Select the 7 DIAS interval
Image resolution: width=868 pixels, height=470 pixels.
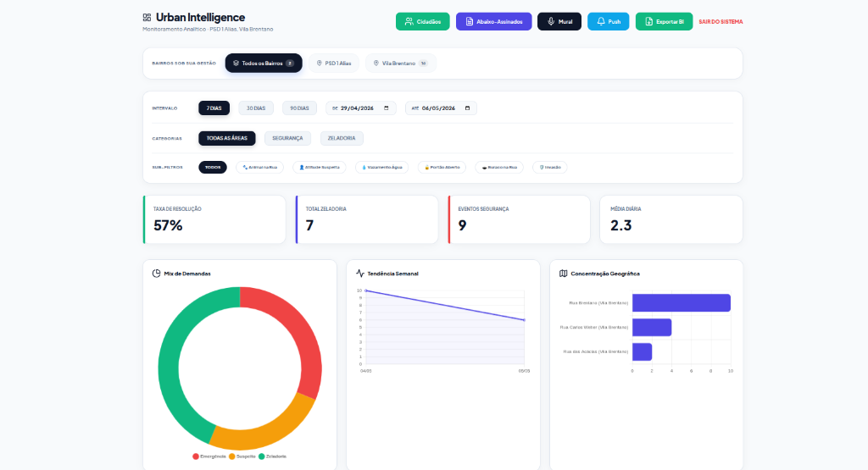click(x=214, y=108)
